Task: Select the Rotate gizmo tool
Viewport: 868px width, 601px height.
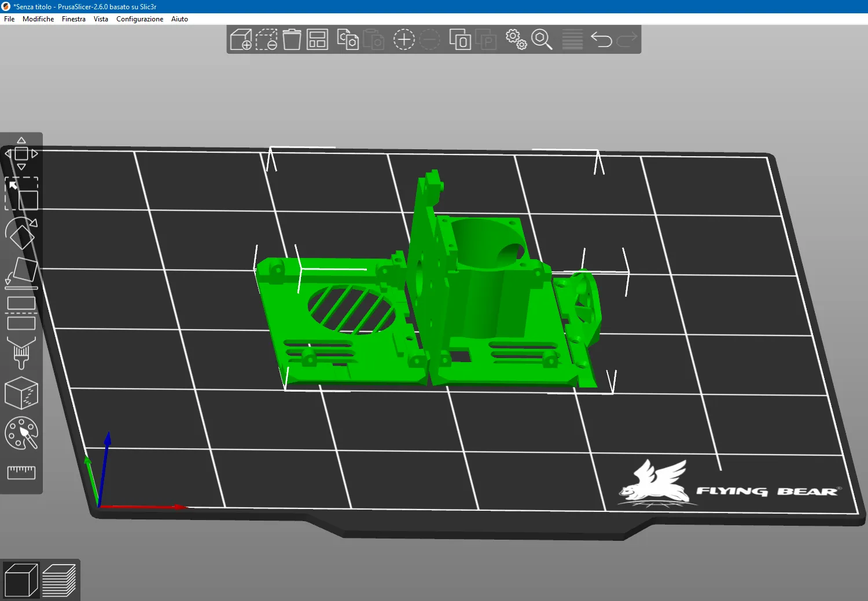Action: coord(21,233)
